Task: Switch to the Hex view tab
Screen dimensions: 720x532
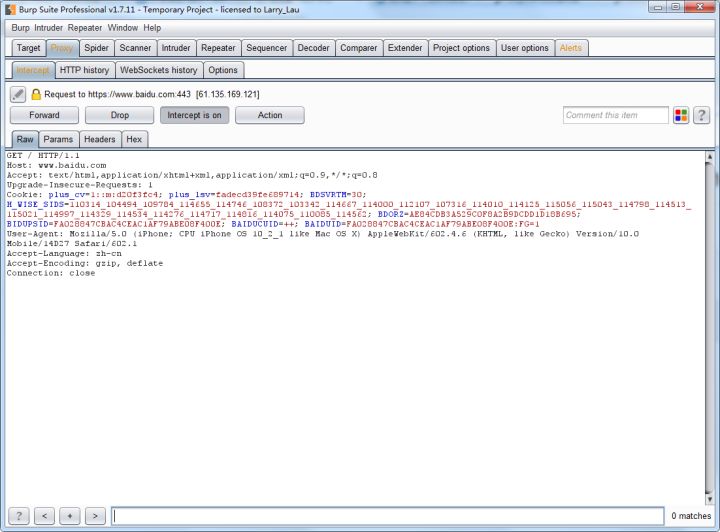Action: (x=134, y=139)
